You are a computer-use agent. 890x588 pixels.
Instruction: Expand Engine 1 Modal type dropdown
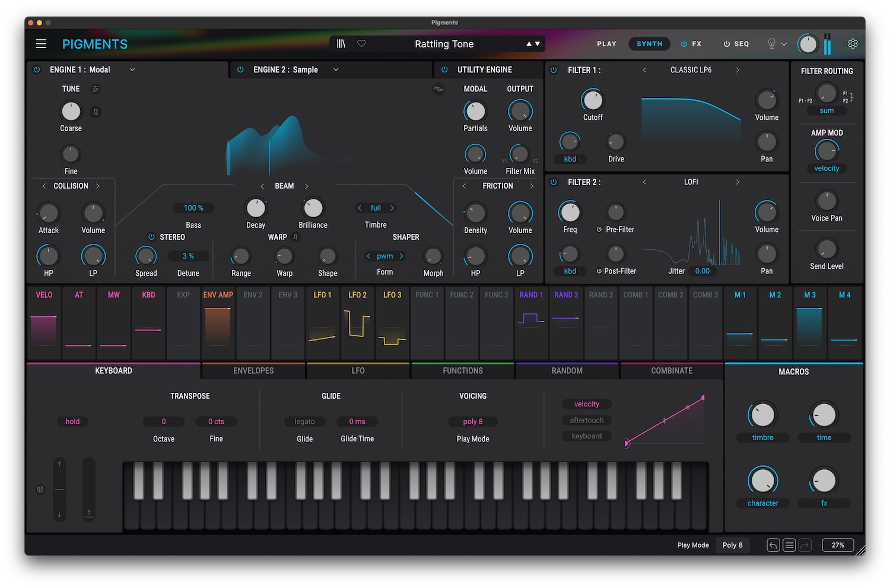click(132, 69)
